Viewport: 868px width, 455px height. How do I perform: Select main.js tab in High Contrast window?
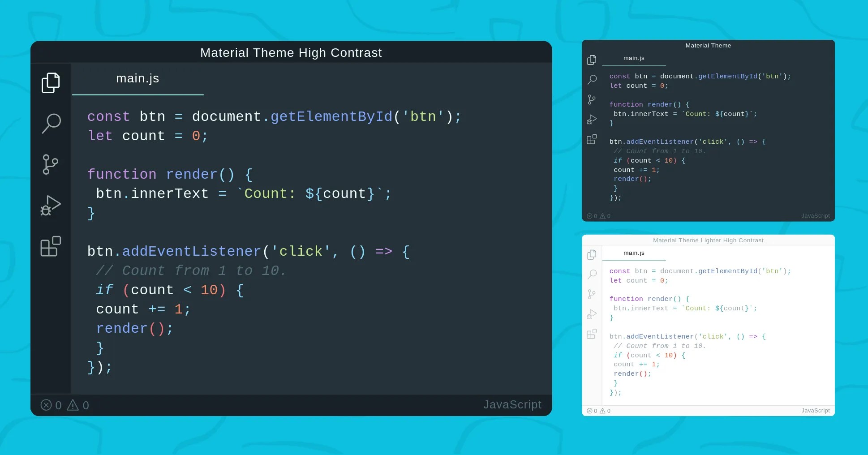pos(138,79)
